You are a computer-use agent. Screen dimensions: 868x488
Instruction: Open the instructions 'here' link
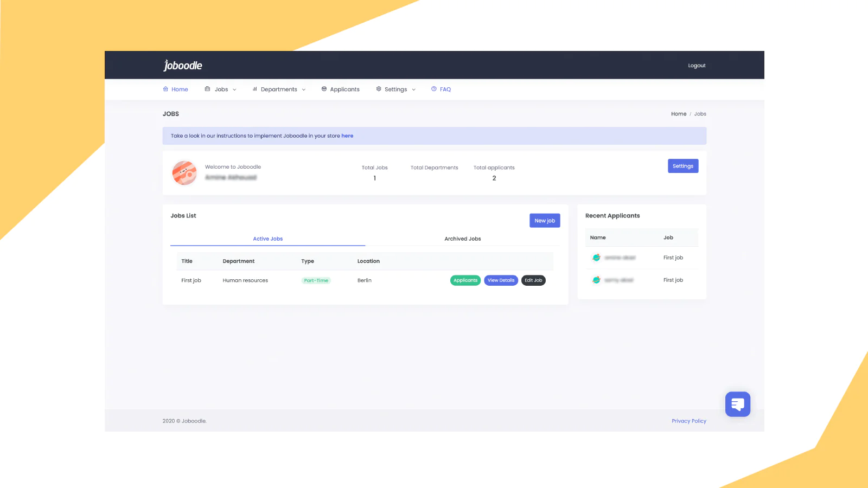[347, 136]
